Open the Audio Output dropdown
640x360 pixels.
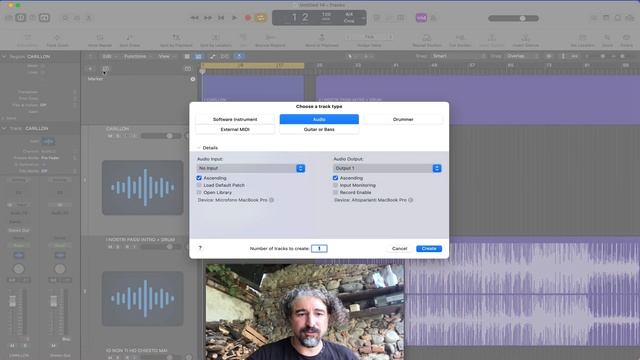click(387, 168)
